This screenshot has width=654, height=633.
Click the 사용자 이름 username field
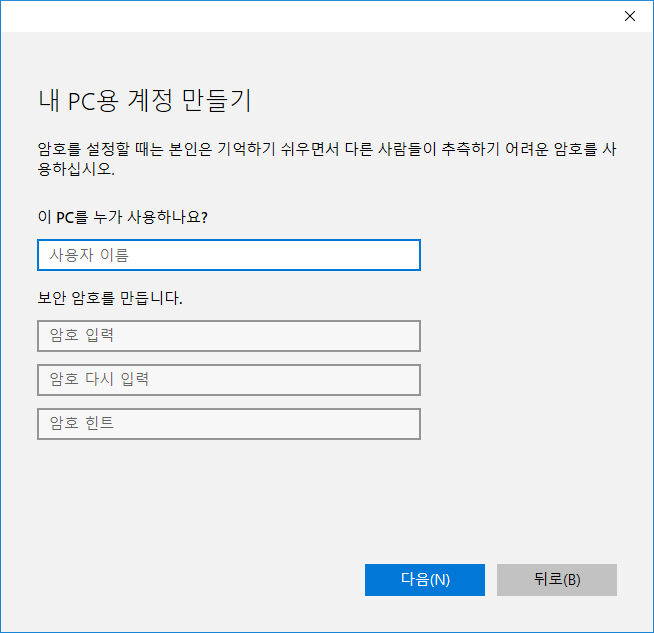click(x=228, y=255)
